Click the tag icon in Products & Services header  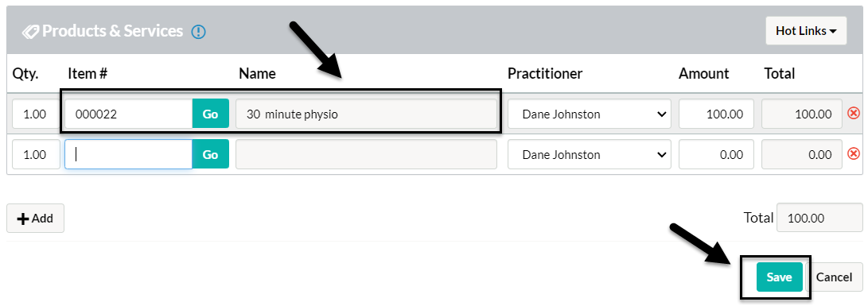30,32
